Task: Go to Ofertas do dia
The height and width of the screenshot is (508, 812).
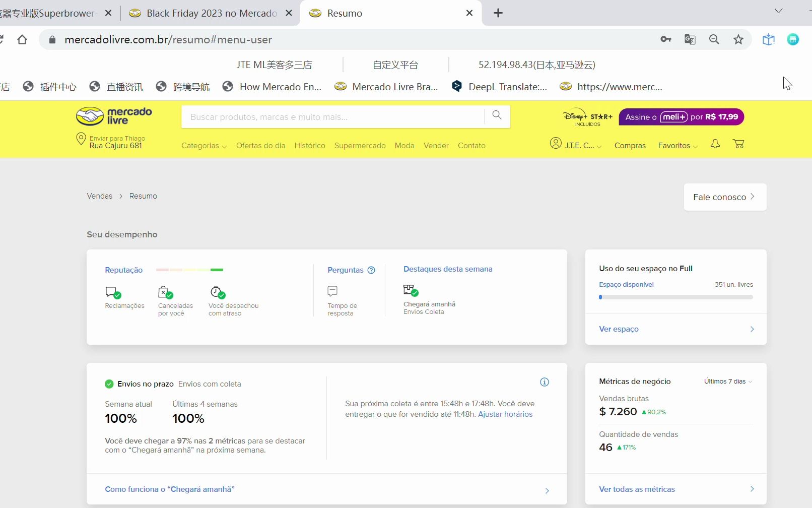Action: coord(260,146)
